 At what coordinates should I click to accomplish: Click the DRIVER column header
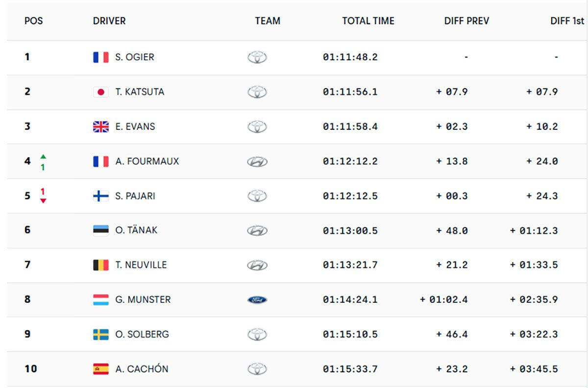click(109, 21)
